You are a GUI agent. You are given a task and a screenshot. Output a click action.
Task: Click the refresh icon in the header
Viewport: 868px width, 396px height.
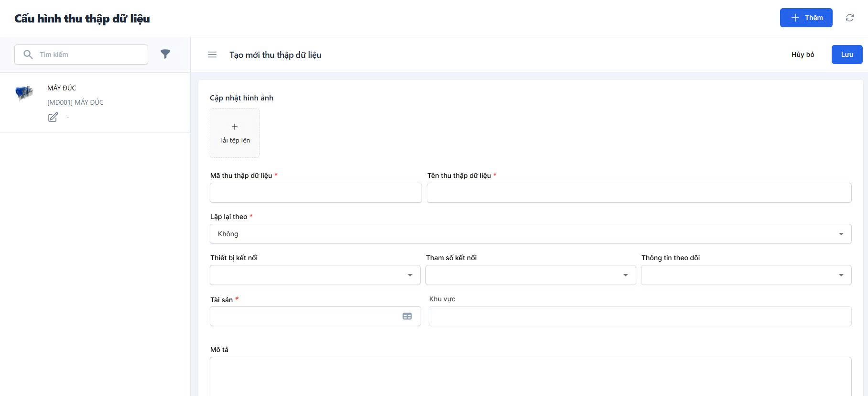pos(849,18)
